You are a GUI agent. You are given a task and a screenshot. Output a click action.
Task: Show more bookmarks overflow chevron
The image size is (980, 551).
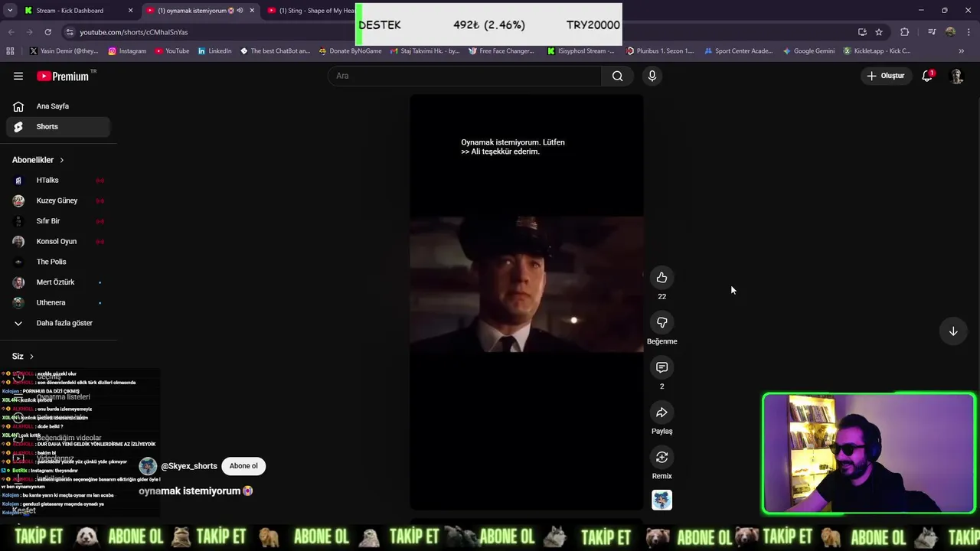pos(961,51)
